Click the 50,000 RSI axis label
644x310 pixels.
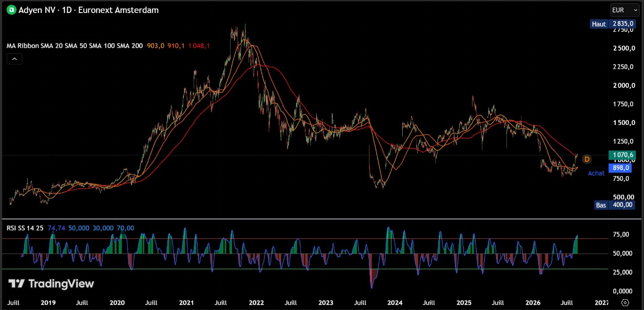622,254
